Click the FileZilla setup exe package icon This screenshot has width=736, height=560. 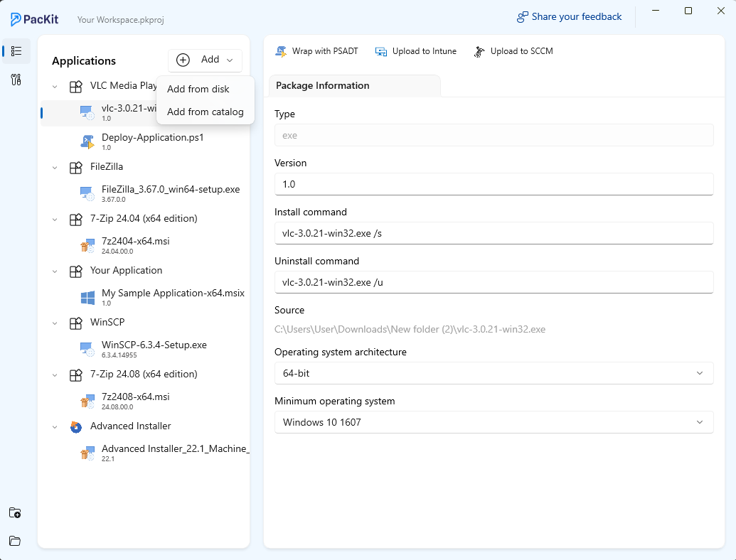pyautogui.click(x=87, y=194)
